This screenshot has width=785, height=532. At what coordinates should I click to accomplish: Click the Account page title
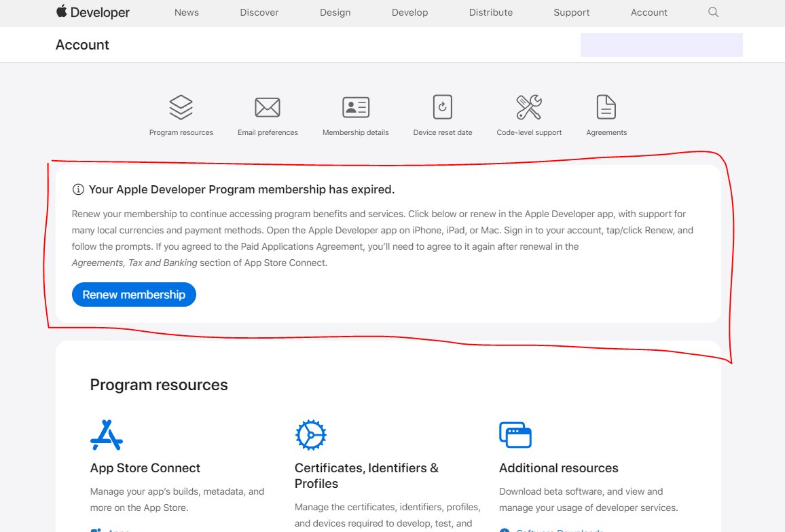pyautogui.click(x=82, y=45)
